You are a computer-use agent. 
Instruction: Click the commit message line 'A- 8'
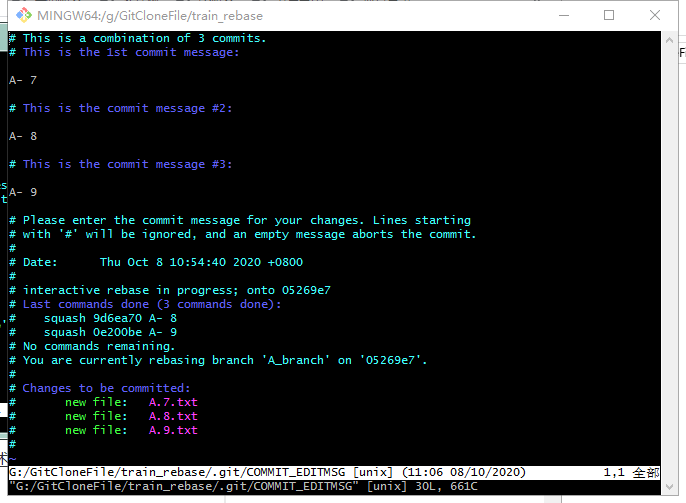(23, 136)
